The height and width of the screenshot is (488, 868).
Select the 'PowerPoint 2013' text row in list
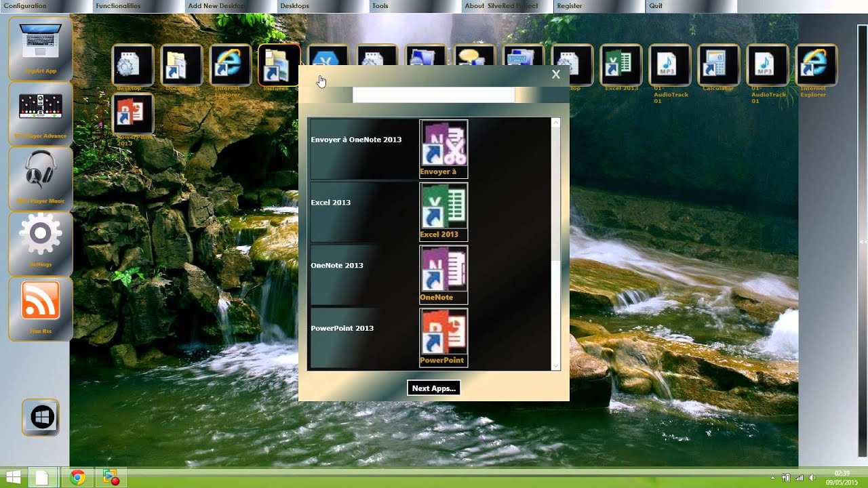[342, 329]
